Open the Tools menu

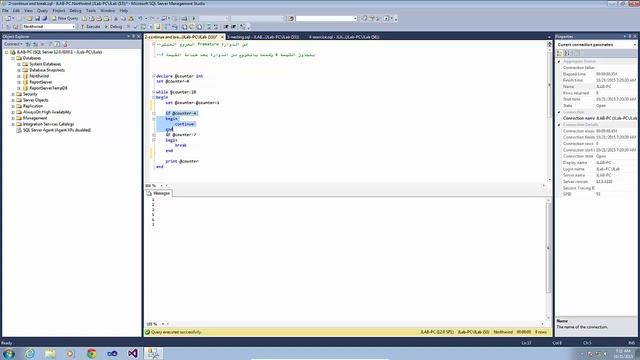91,11
